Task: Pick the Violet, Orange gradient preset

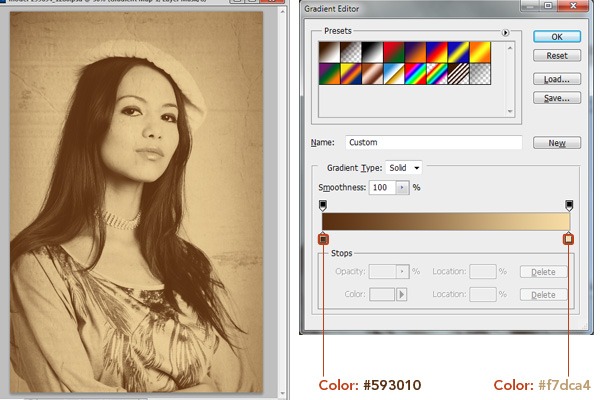Action: (x=415, y=52)
